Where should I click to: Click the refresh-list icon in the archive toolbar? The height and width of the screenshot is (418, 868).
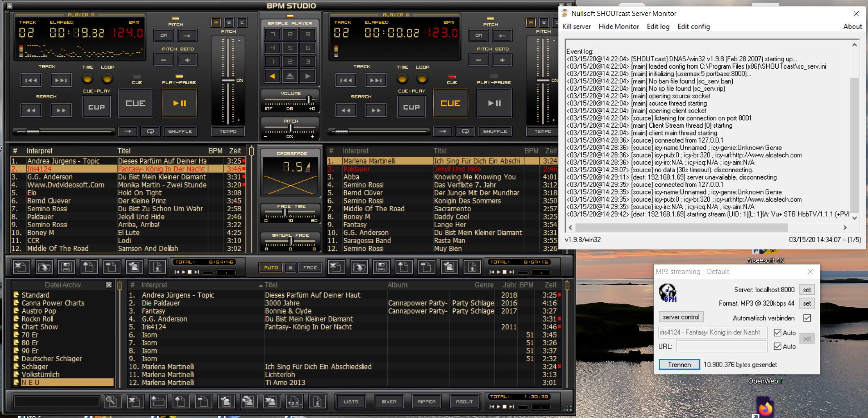tap(249, 401)
